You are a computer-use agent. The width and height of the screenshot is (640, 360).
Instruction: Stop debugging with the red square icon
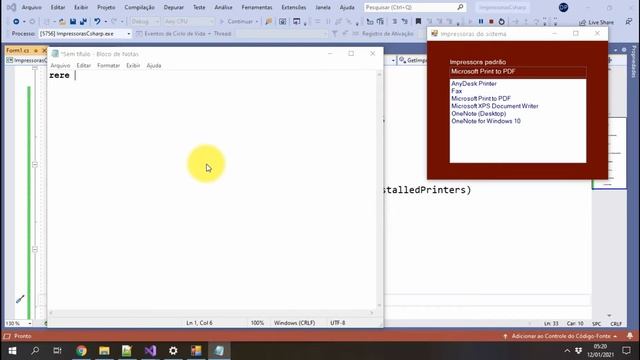click(x=491, y=21)
